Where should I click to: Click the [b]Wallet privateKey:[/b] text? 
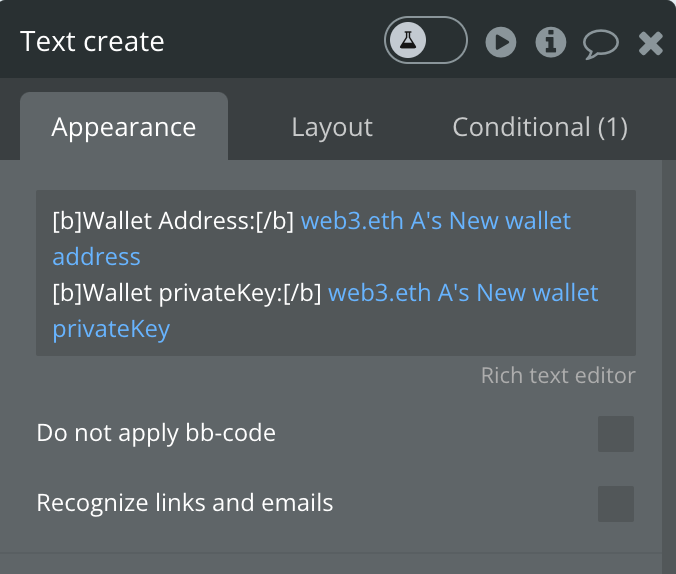point(187,293)
